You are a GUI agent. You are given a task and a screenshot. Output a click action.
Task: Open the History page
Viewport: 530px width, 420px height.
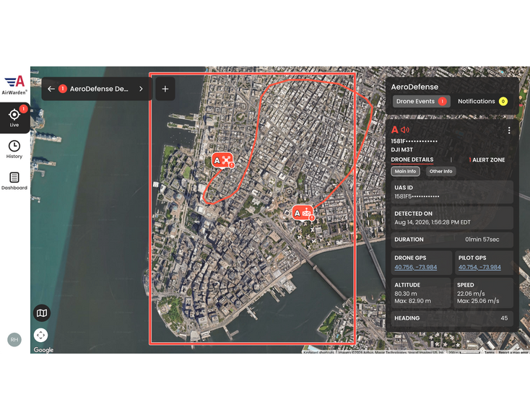14,149
